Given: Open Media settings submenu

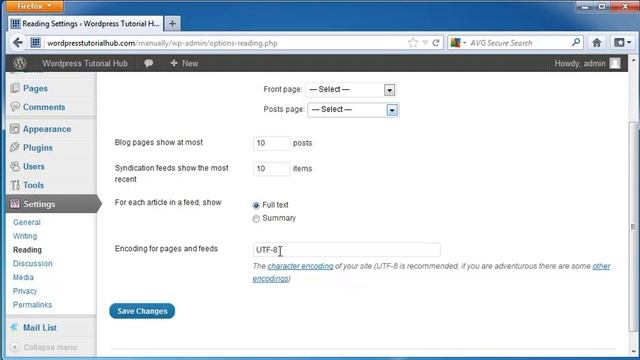Looking at the screenshot, I should click(x=23, y=277).
